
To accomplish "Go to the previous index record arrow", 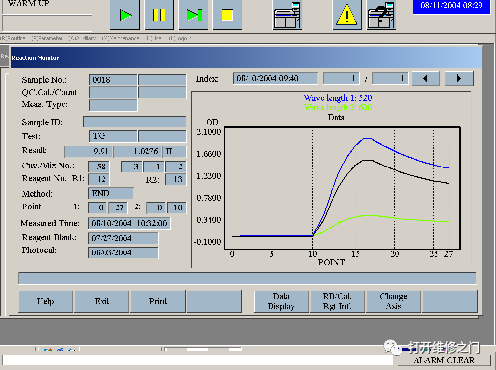I will pyautogui.click(x=426, y=79).
